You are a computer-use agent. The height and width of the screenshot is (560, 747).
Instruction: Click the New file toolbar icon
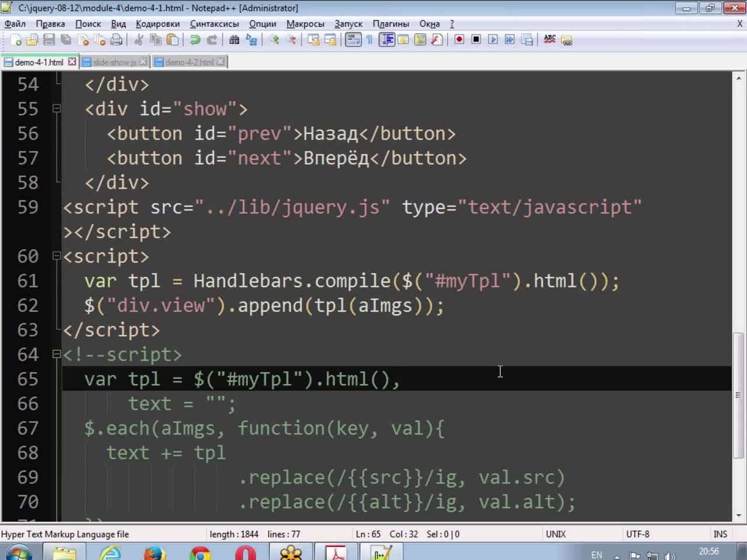tap(16, 40)
